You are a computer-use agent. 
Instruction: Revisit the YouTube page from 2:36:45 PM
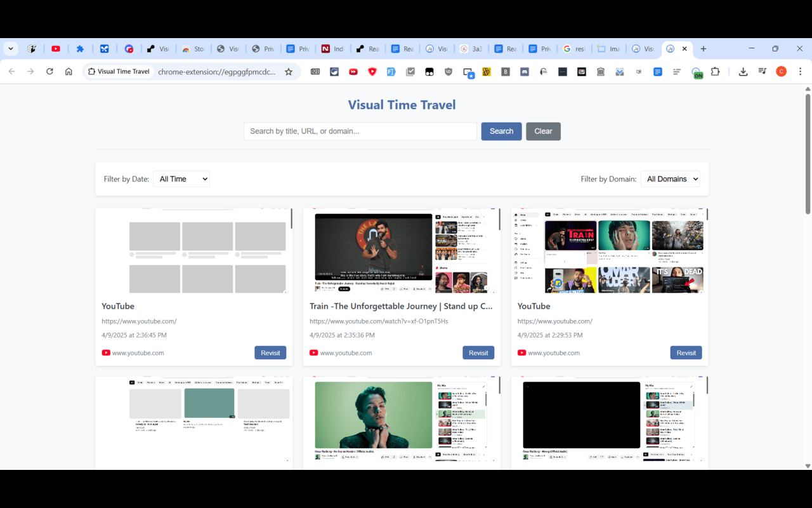coord(270,353)
